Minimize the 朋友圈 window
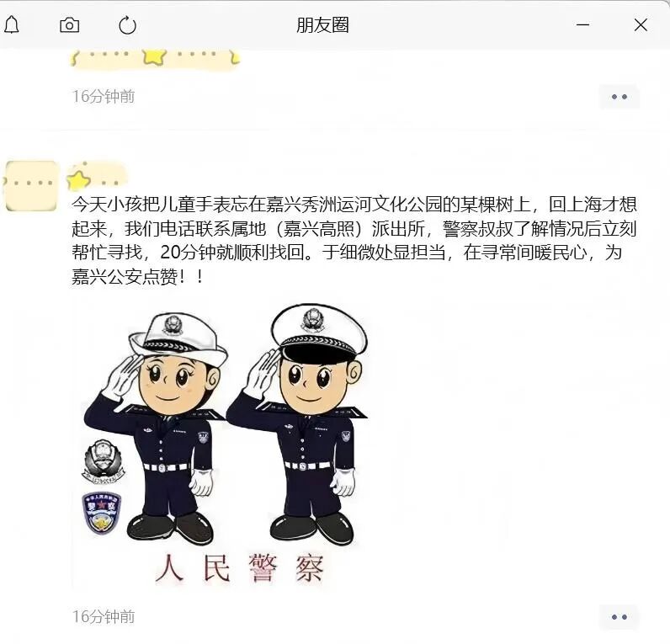 pos(582,24)
